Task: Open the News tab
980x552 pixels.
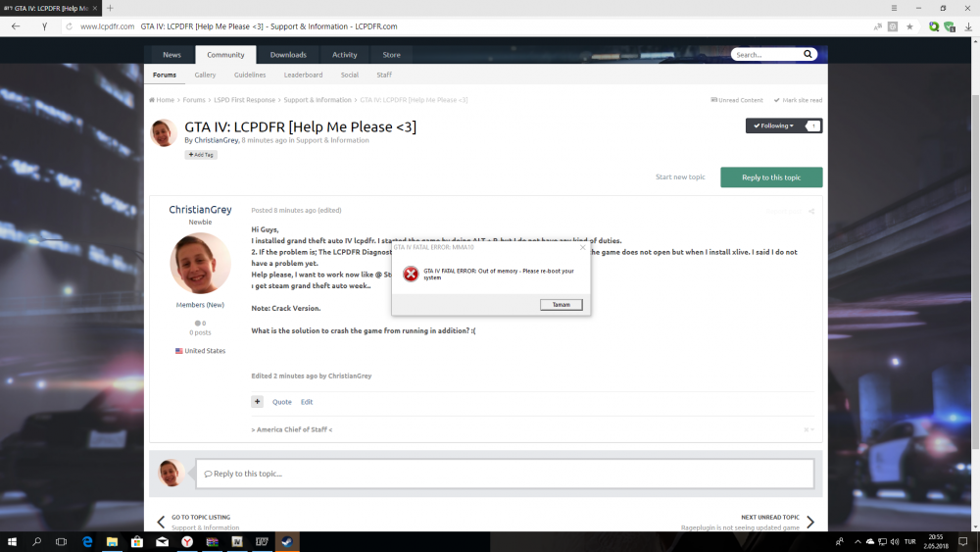Action: [171, 55]
